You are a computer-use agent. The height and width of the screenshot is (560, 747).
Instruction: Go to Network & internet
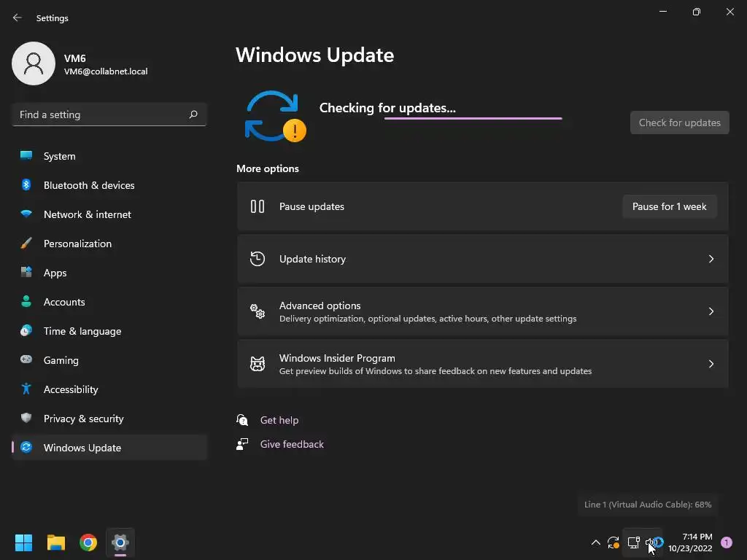tap(109, 214)
